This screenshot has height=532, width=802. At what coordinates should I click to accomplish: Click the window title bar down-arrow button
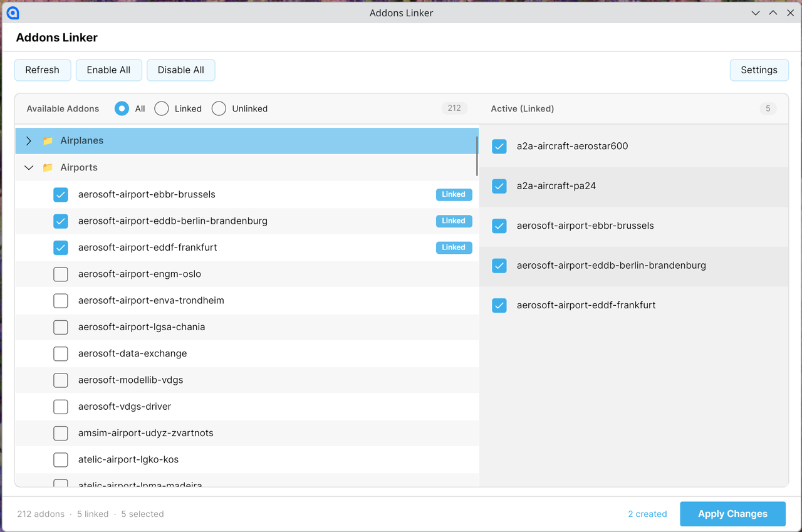pos(756,13)
